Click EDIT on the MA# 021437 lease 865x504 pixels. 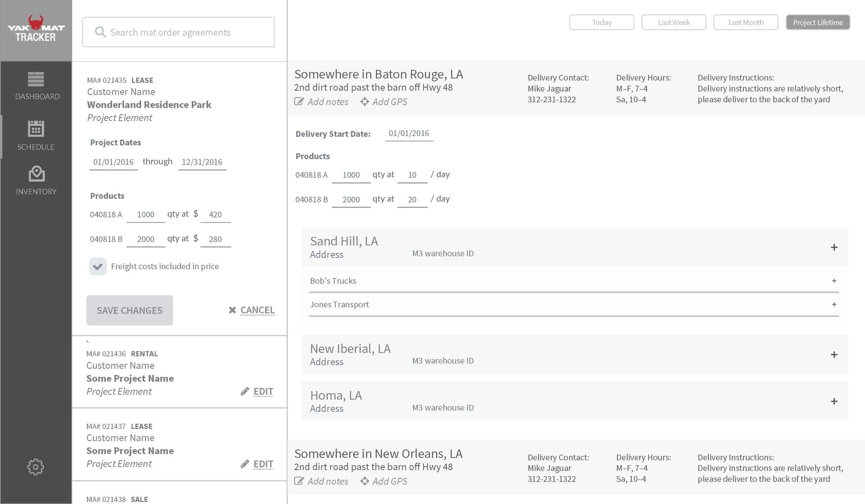[263, 463]
